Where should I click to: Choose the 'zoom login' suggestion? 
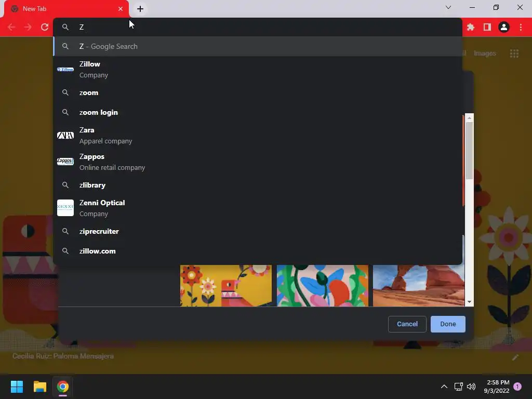(x=258, y=112)
